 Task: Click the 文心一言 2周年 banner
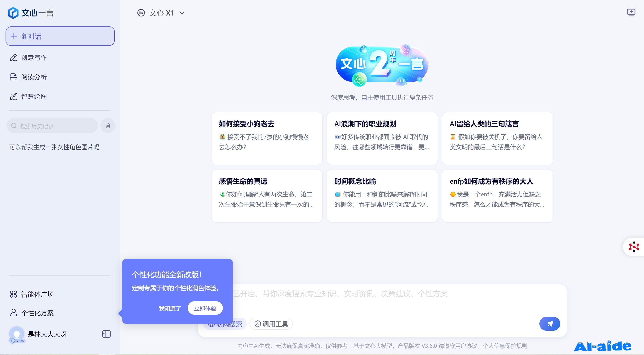click(382, 65)
